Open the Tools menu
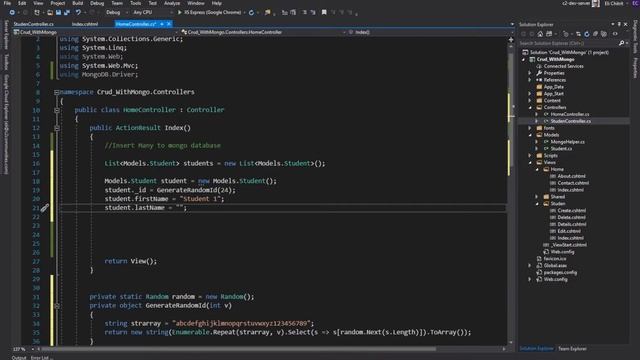The height and width of the screenshot is (360, 640). pyautogui.click(x=136, y=3)
